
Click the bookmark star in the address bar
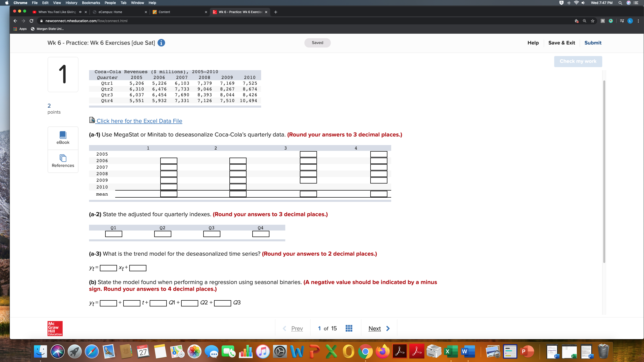pos(592,21)
